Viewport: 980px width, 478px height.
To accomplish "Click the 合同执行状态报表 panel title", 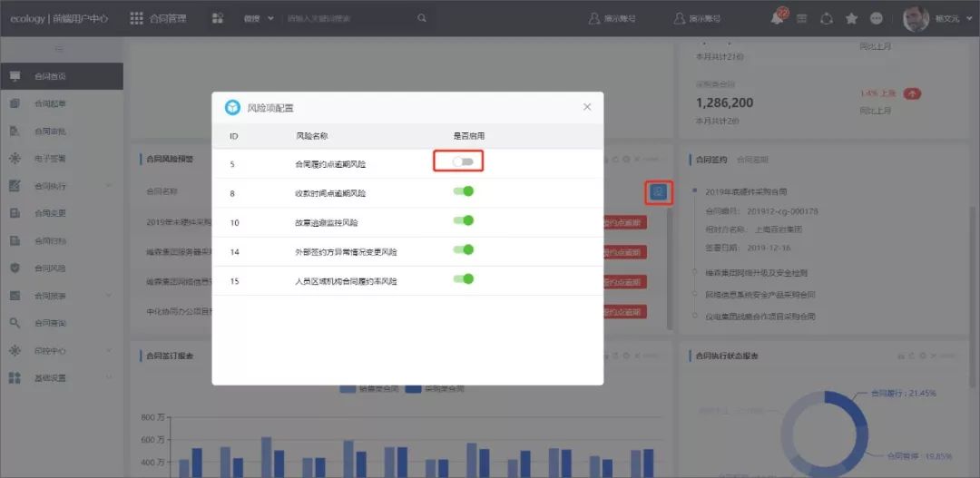I will tap(727, 356).
